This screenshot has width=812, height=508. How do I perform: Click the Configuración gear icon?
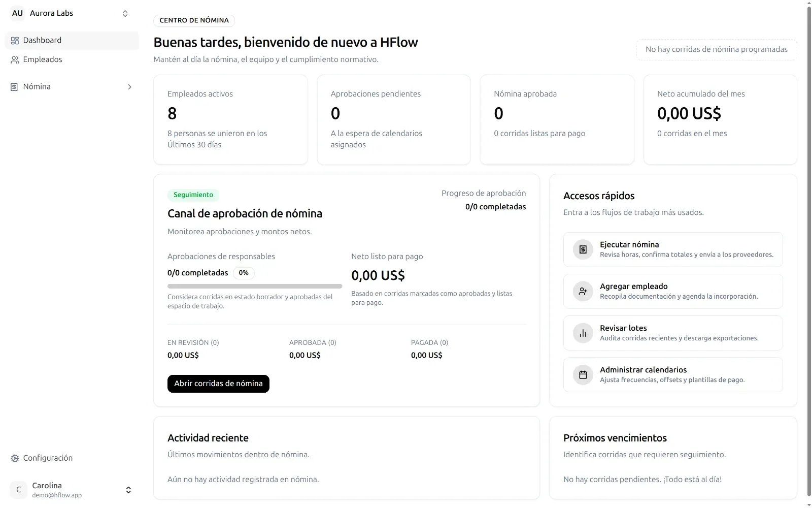(x=15, y=458)
